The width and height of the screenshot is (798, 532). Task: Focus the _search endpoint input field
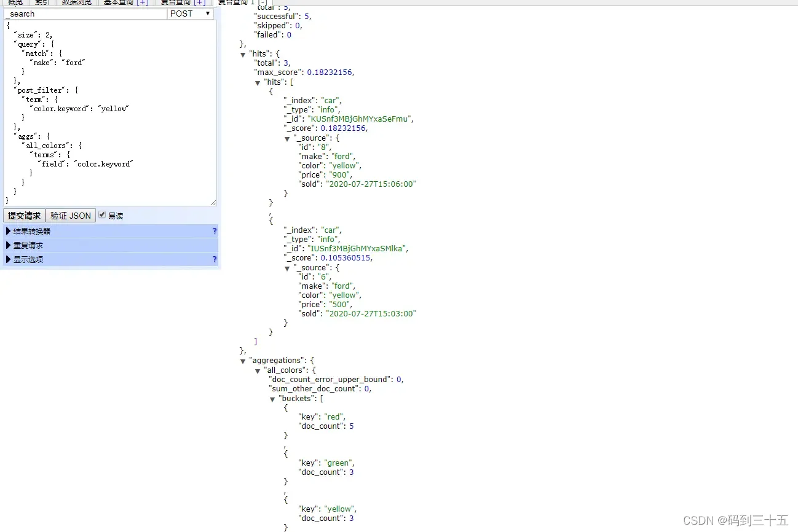[x=85, y=14]
